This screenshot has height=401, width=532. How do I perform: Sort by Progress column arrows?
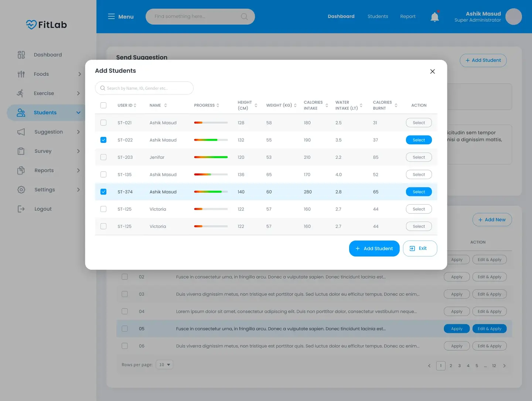tap(218, 105)
